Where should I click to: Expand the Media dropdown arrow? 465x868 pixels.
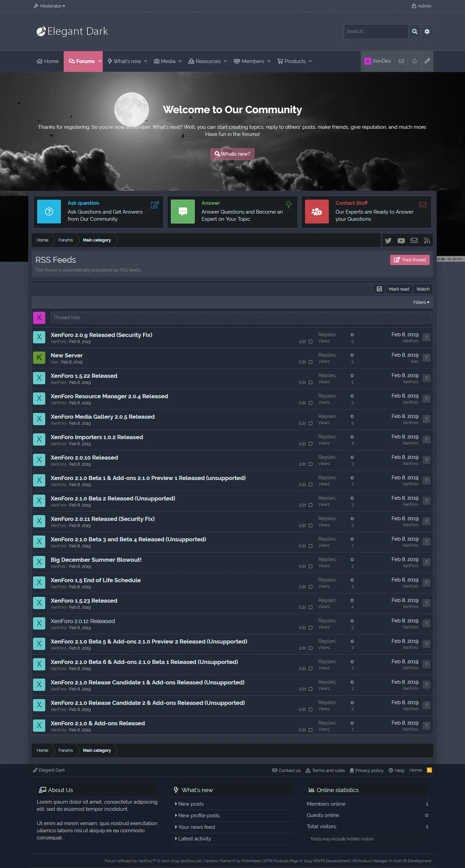tap(180, 61)
